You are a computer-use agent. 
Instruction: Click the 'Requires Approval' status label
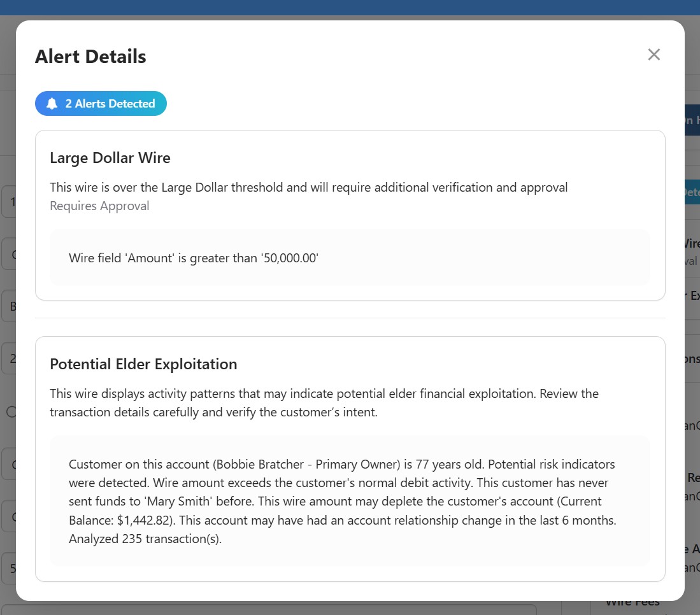point(99,206)
